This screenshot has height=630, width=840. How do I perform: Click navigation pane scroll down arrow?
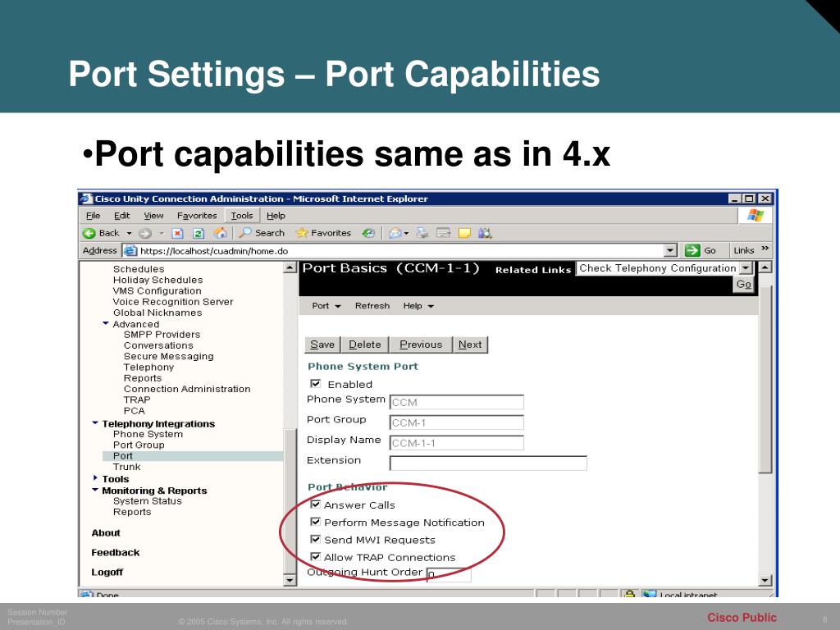(290, 580)
